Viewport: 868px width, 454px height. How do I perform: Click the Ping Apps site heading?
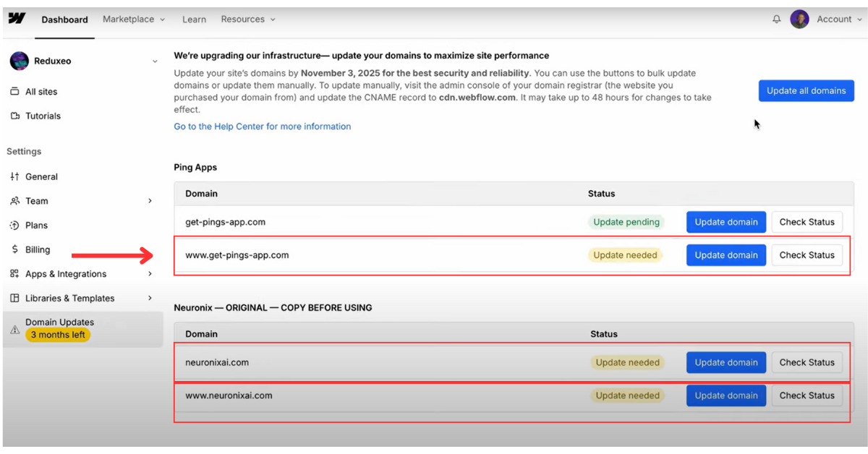point(195,168)
